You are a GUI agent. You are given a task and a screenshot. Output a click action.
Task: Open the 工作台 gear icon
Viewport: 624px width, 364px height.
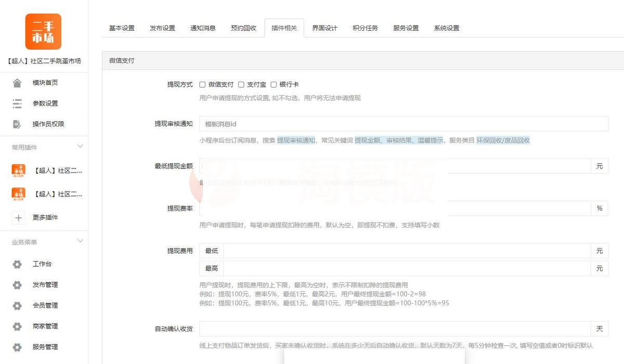coord(17,264)
